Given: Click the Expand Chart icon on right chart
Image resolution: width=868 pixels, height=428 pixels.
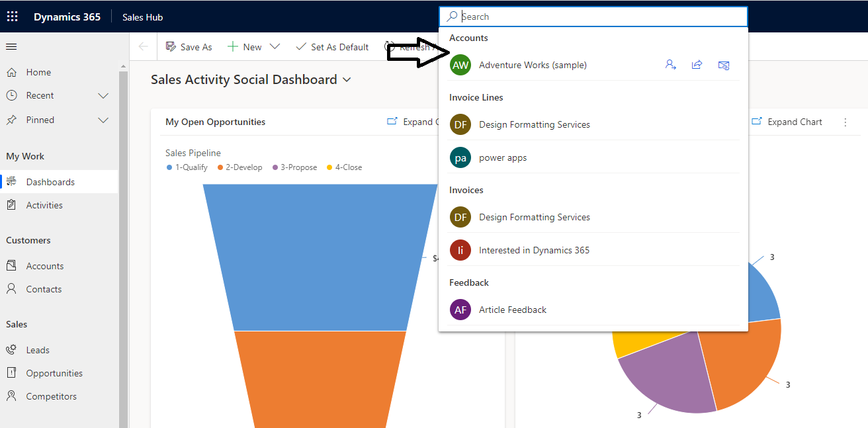Looking at the screenshot, I should click(757, 122).
